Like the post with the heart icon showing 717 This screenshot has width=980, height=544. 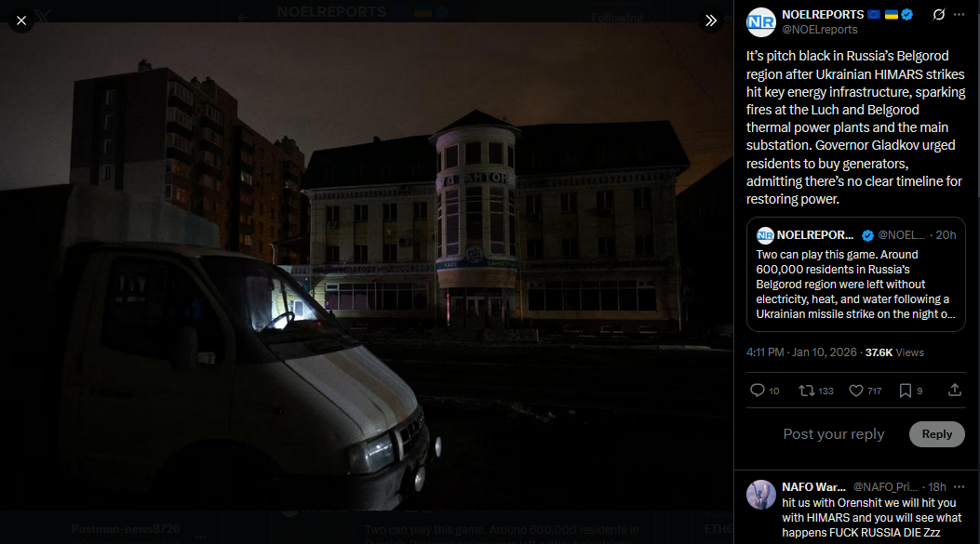(x=865, y=391)
